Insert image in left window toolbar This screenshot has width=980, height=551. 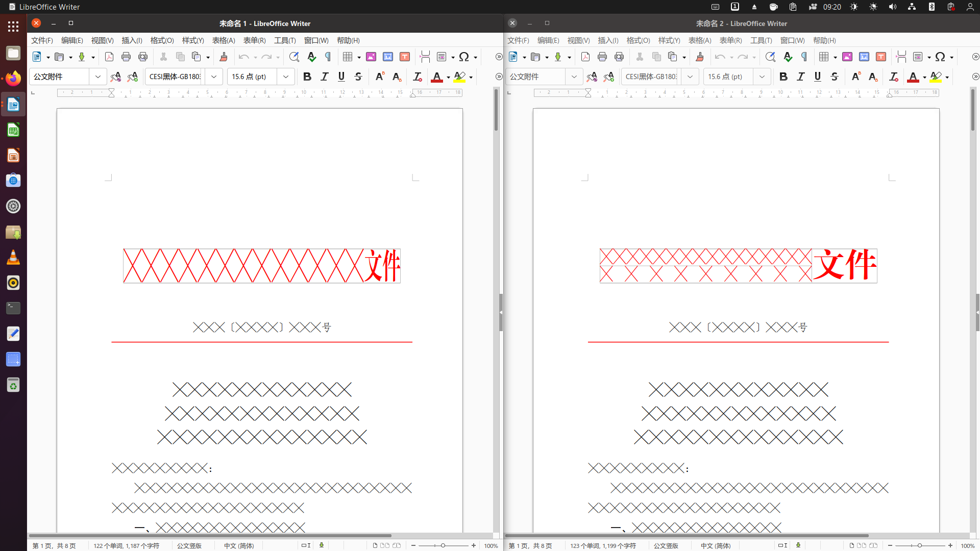click(x=371, y=57)
